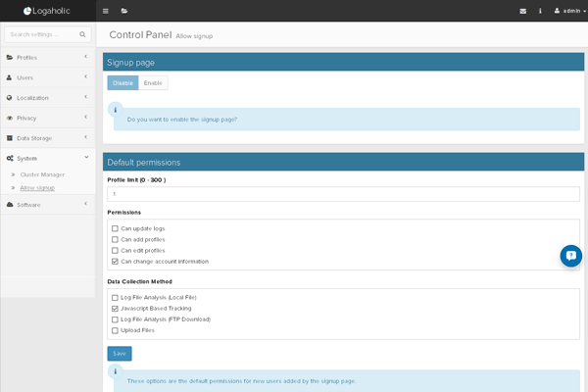Click the Privacy eye icon
The image size is (588, 392).
pyautogui.click(x=10, y=118)
